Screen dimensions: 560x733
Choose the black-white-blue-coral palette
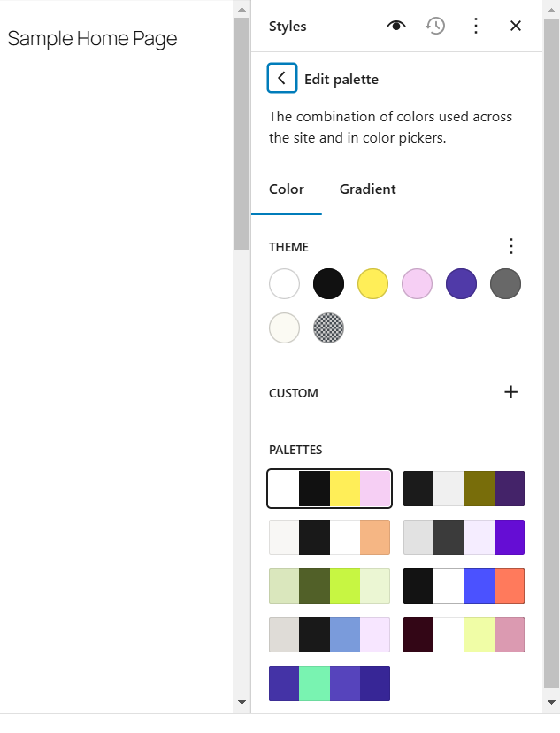[x=464, y=586]
